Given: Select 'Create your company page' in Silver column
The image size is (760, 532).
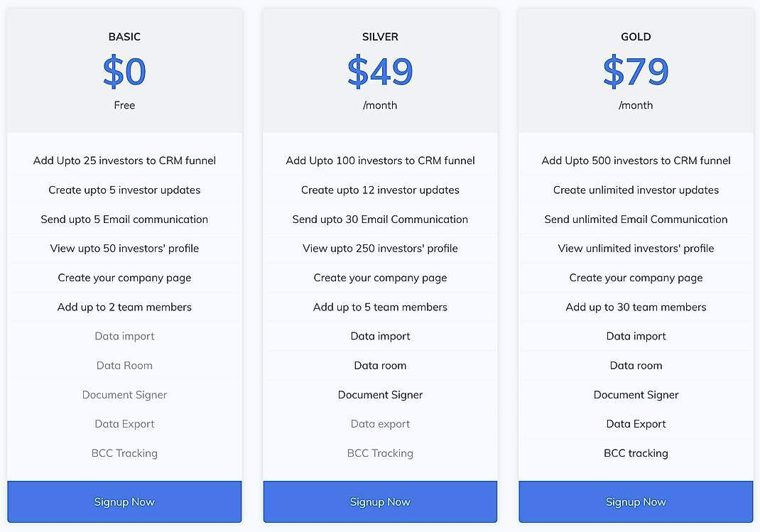Looking at the screenshot, I should pos(380,278).
